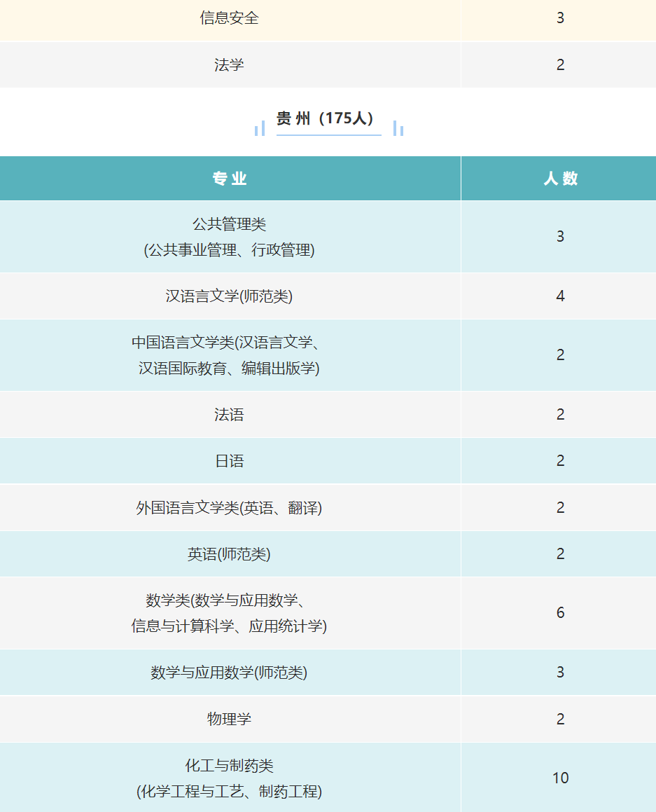The width and height of the screenshot is (656, 812).
Task: Click 数学与应用数学(师范类) row
Action: click(x=328, y=672)
